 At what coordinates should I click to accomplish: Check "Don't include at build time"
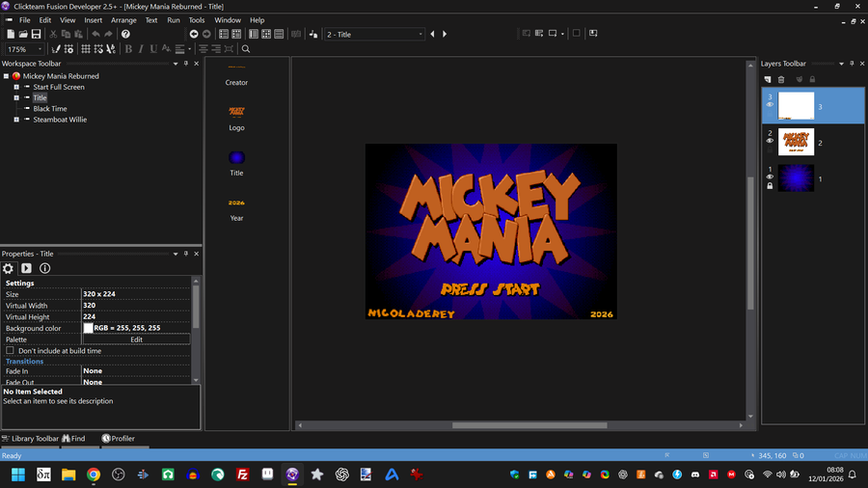click(10, 350)
